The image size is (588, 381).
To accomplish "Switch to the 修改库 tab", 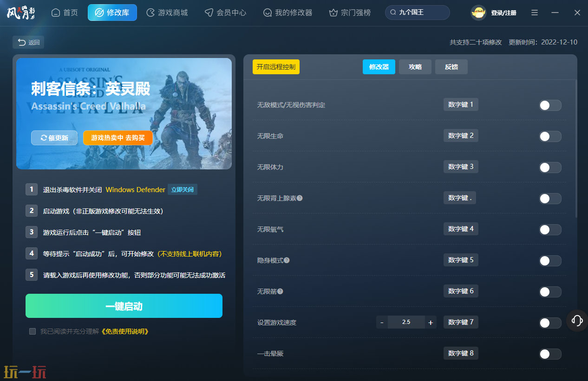I will [112, 13].
